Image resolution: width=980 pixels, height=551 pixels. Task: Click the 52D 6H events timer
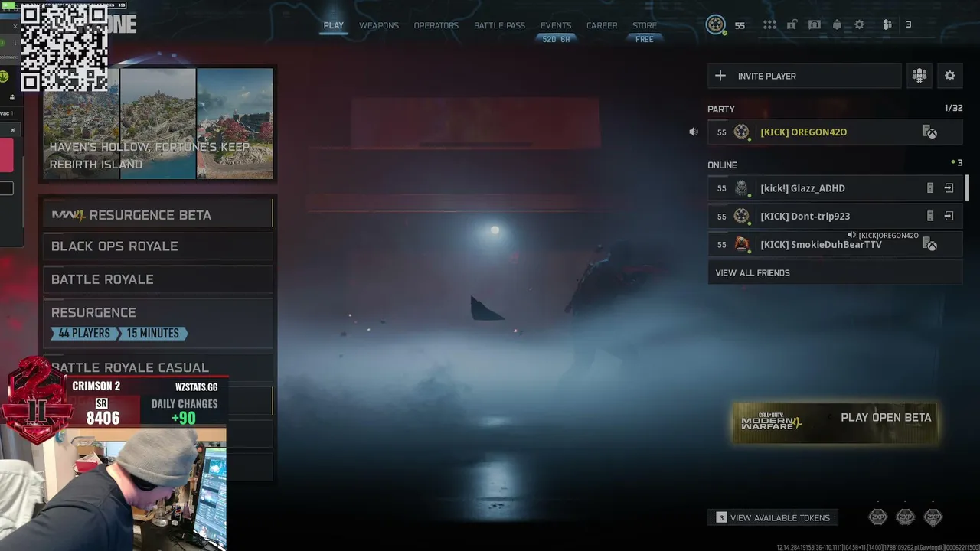[x=556, y=39]
